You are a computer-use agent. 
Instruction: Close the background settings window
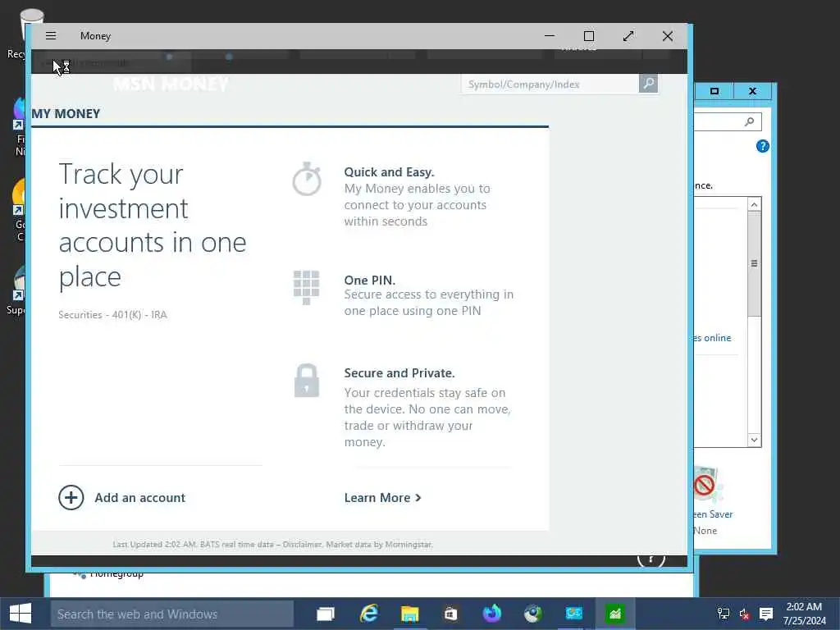(x=752, y=91)
